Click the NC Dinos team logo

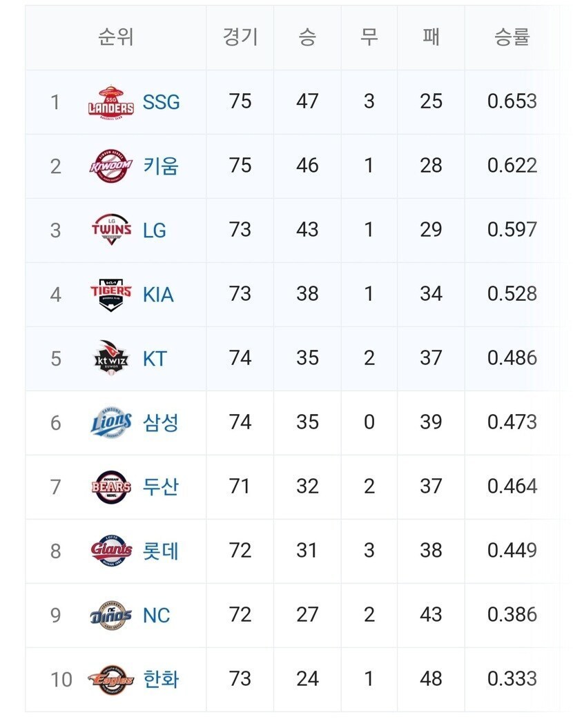[110, 616]
